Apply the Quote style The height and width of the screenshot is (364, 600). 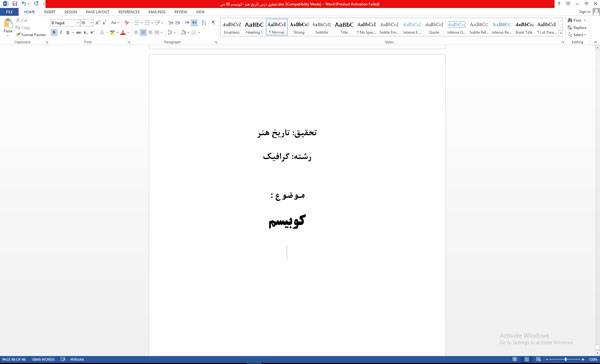pyautogui.click(x=434, y=27)
